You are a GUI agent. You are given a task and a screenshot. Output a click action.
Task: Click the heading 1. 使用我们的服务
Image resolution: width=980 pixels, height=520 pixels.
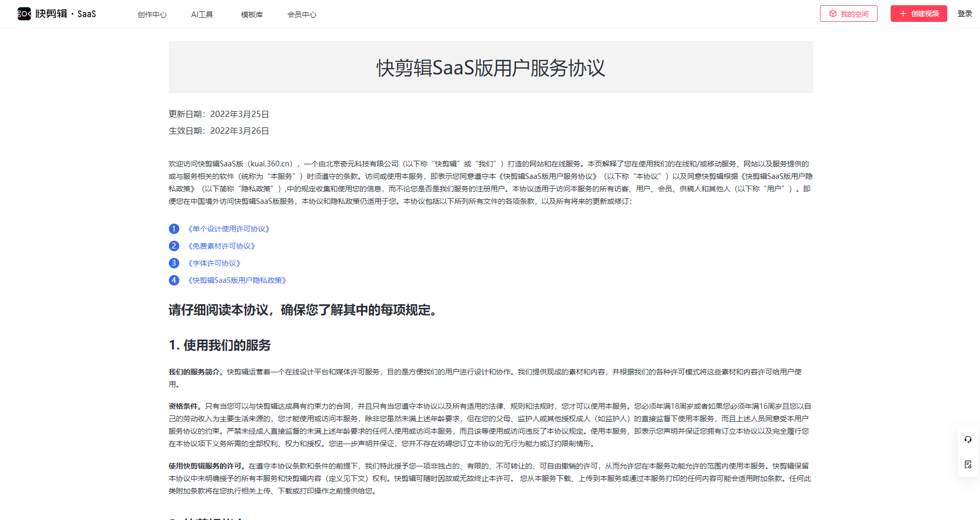(x=220, y=345)
